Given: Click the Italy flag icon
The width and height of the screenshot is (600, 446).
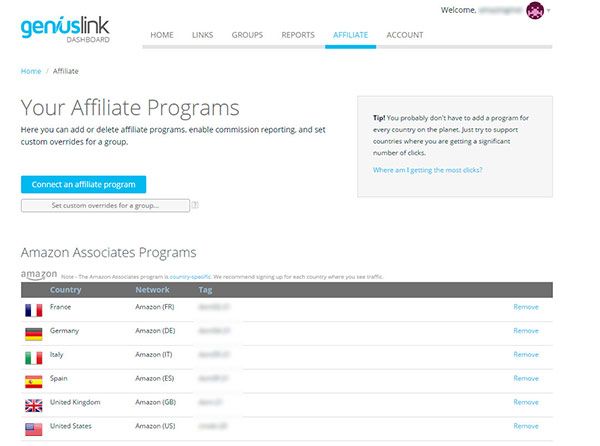Looking at the screenshot, I should (34, 358).
